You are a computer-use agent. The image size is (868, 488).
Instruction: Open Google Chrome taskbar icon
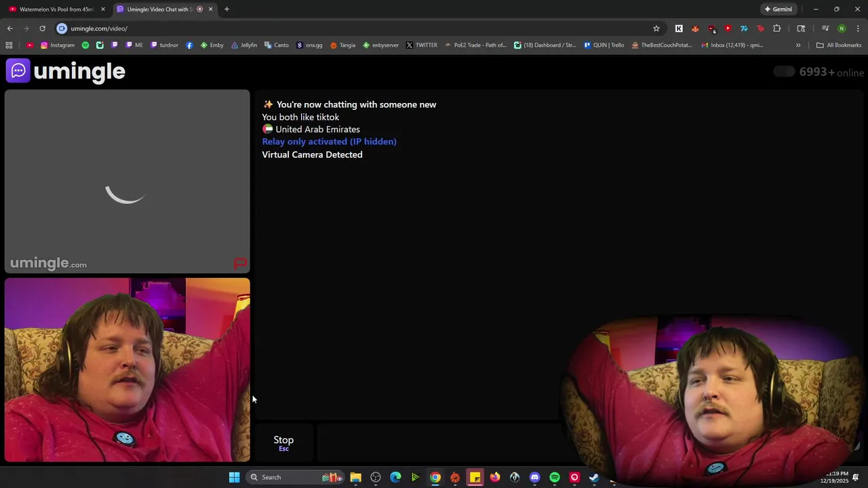[435, 477]
